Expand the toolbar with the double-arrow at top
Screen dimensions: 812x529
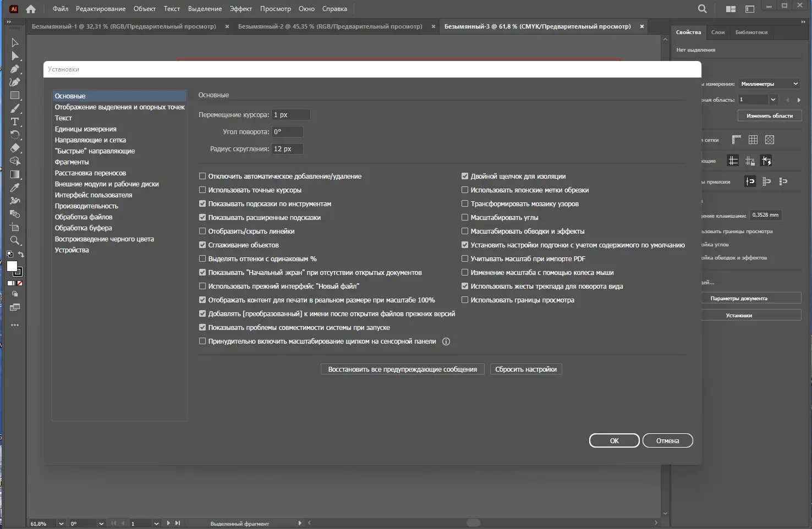pos(8,22)
